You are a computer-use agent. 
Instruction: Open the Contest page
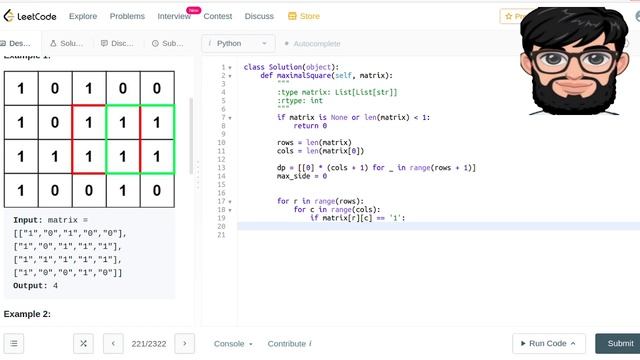[218, 16]
